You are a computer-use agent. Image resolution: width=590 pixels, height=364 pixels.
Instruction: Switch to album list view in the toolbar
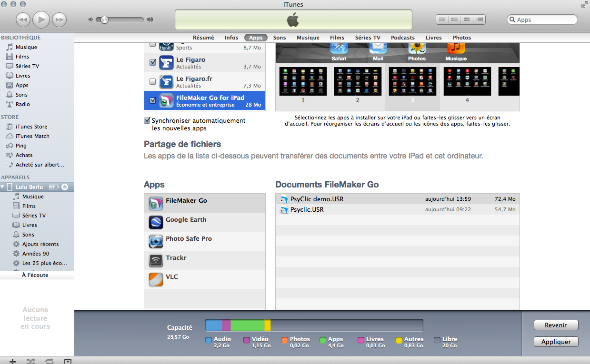coord(455,20)
